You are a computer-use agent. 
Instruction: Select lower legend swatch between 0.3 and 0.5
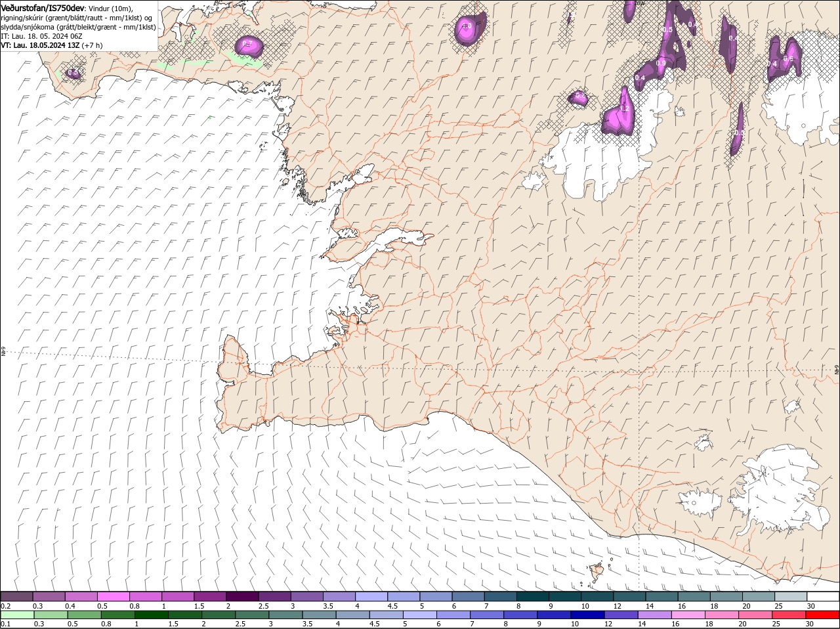point(51,615)
